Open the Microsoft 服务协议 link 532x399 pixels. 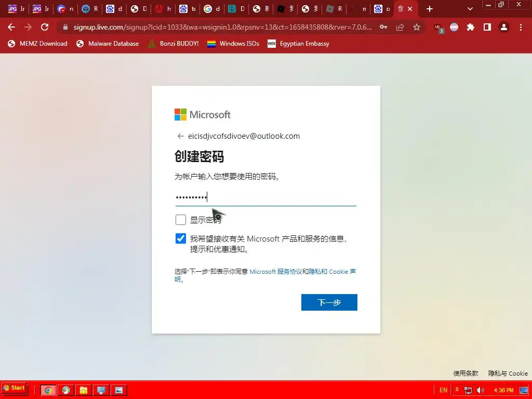275,272
